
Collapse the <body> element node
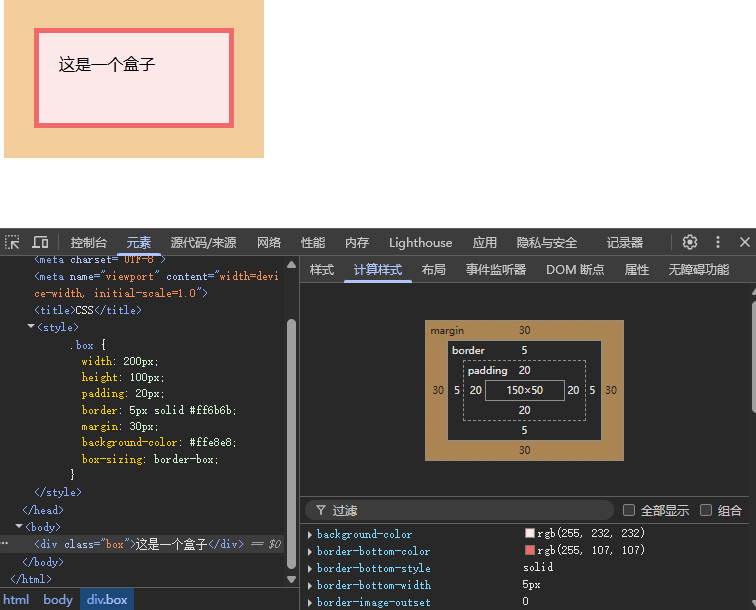19,526
